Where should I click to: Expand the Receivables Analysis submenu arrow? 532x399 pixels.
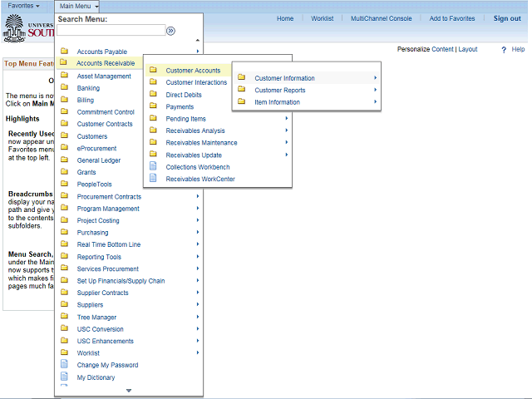(287, 131)
